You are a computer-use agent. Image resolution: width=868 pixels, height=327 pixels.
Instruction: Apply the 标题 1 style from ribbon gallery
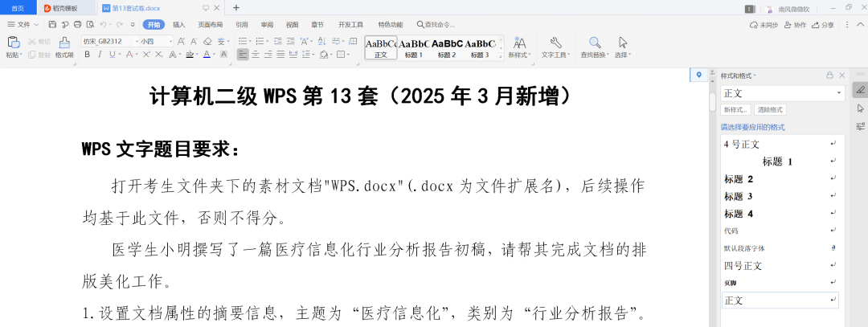tap(414, 47)
